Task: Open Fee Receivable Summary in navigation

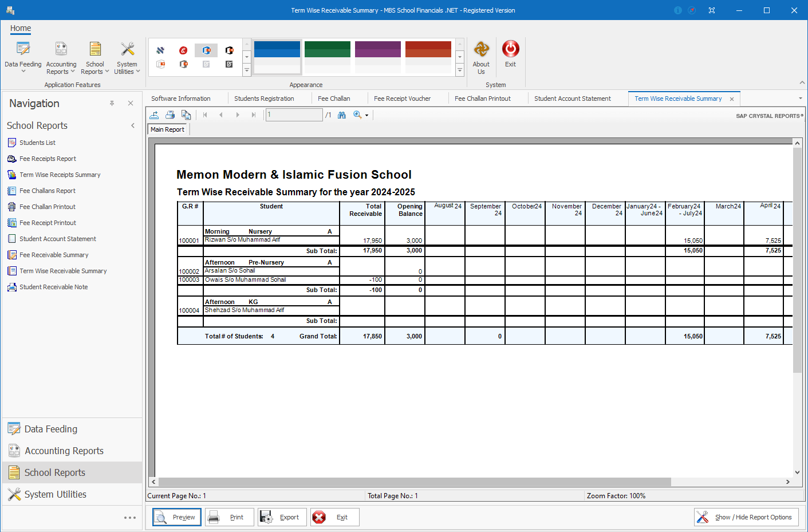Action: pos(54,255)
